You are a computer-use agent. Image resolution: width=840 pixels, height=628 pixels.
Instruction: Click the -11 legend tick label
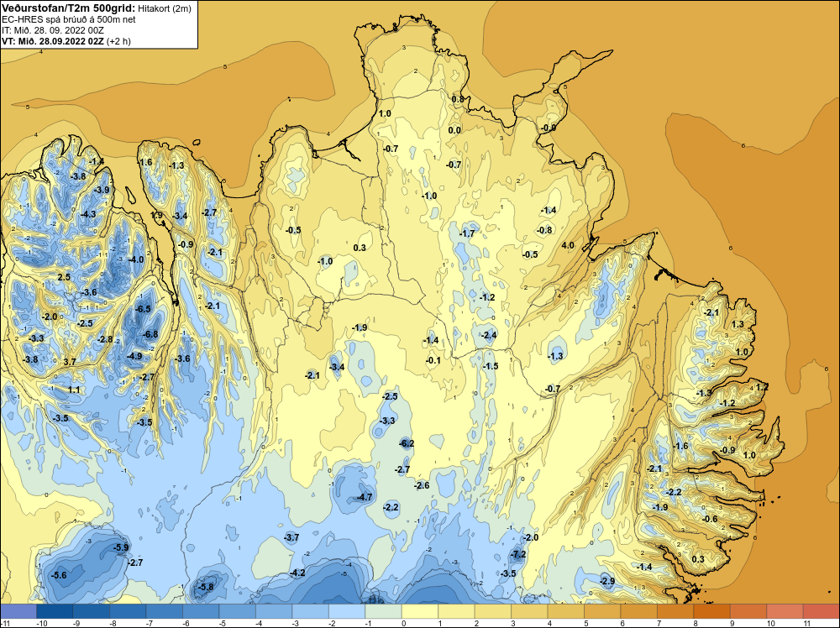tap(5, 623)
